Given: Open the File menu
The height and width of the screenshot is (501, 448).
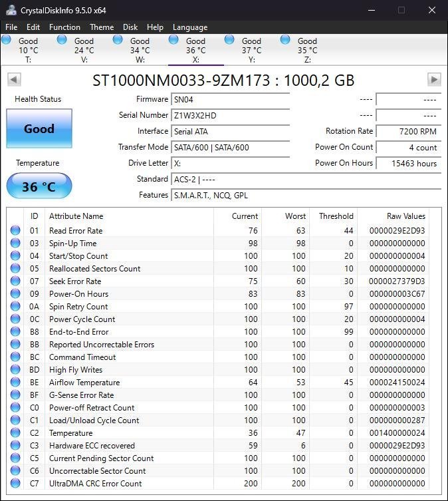Looking at the screenshot, I should tap(11, 27).
